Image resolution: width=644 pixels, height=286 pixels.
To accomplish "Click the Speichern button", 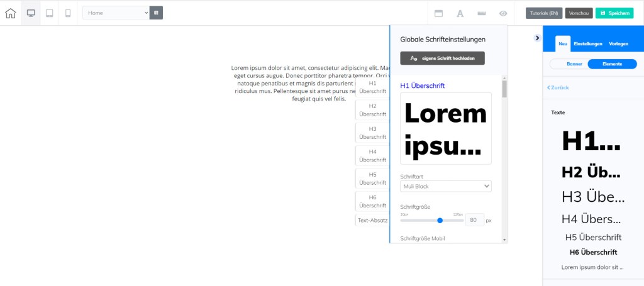I will click(x=614, y=13).
